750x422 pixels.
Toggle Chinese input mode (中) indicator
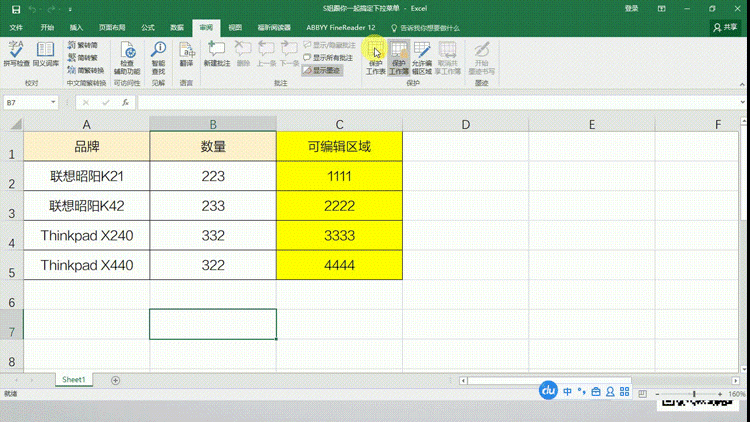(567, 392)
